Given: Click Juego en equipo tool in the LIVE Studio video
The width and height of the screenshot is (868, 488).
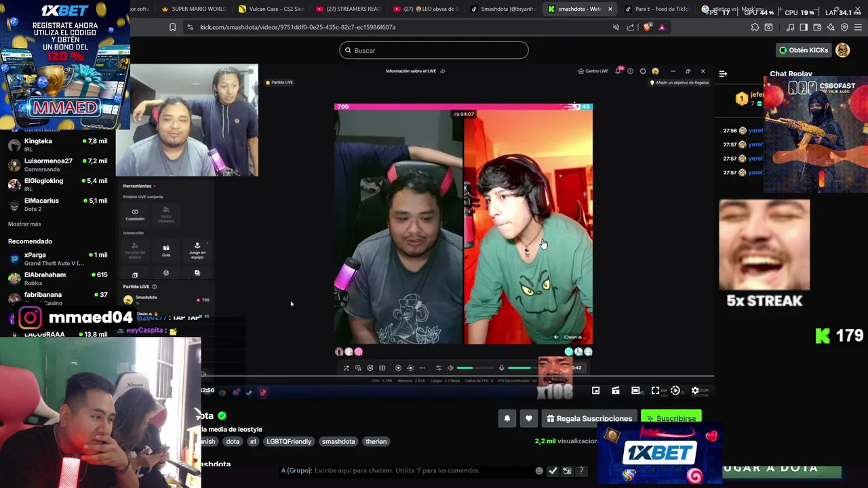Looking at the screenshot, I should tap(197, 250).
